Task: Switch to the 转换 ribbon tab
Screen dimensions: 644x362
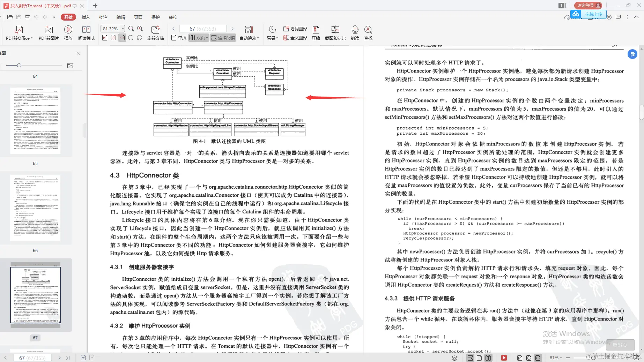Action: 173,17
